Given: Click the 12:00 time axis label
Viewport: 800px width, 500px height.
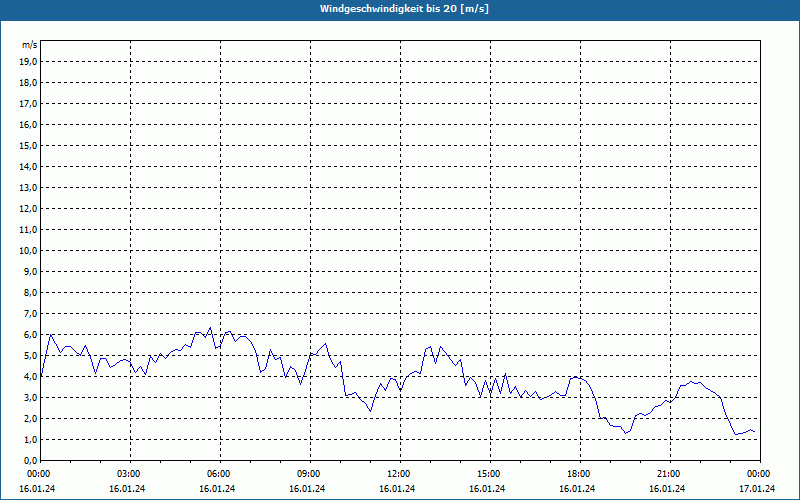Looking at the screenshot, I should [400, 473].
